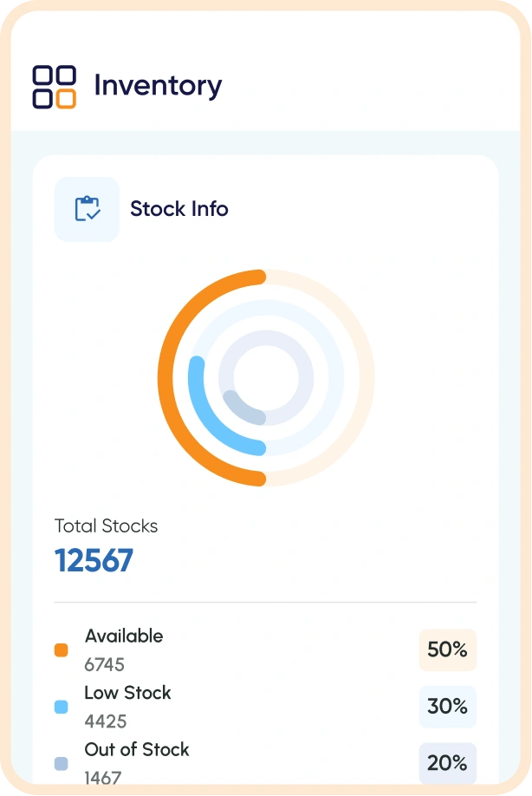Click the orange Available legend dot

(x=62, y=650)
